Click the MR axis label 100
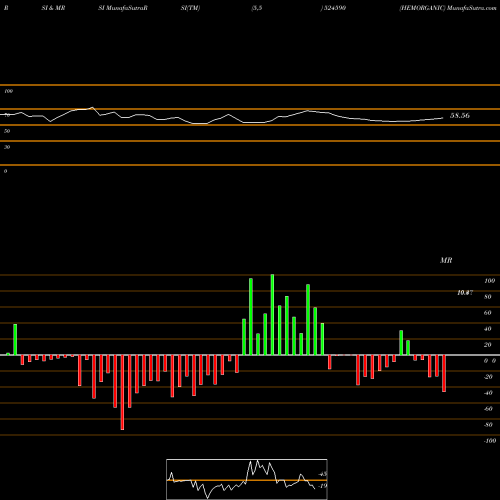500x500 pixels. pos(489,281)
